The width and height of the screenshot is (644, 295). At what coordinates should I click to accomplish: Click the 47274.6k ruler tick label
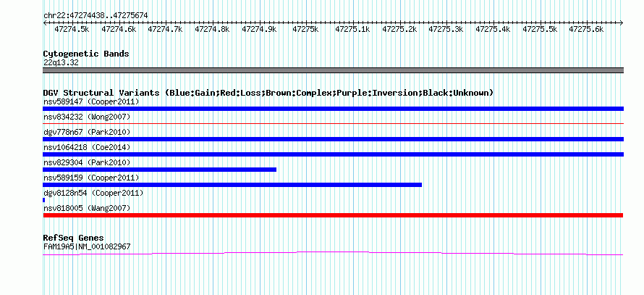[x=119, y=29]
